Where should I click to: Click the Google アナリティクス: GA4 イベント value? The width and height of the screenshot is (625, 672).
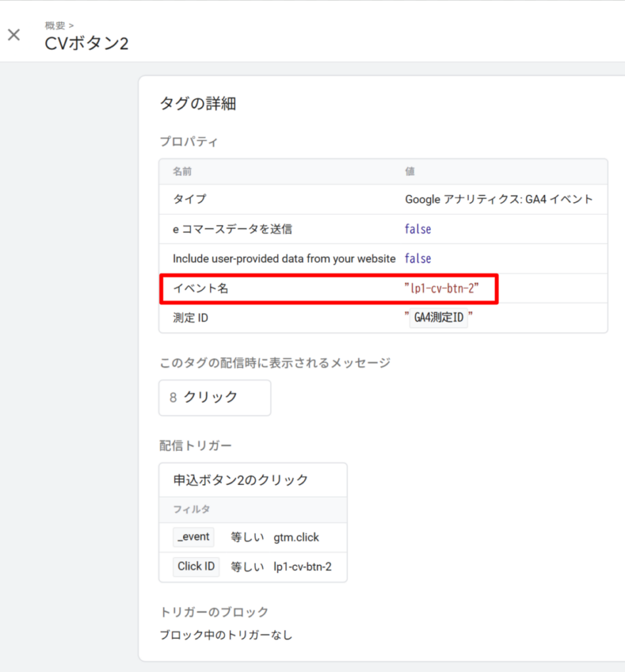pyautogui.click(x=498, y=199)
